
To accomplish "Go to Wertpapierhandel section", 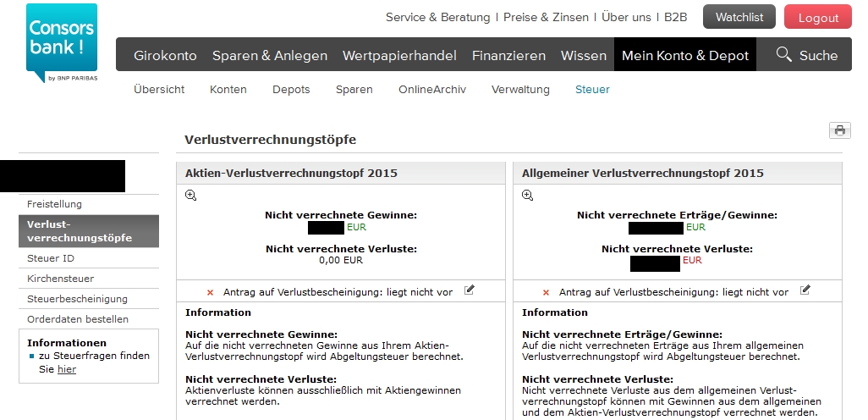I will pyautogui.click(x=399, y=55).
